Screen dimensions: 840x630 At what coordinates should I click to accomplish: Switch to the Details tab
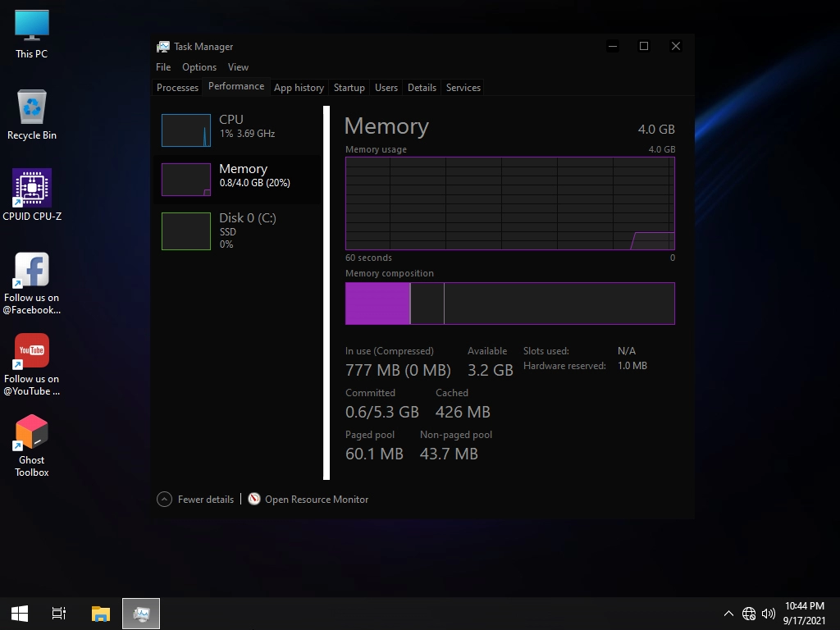click(x=422, y=87)
